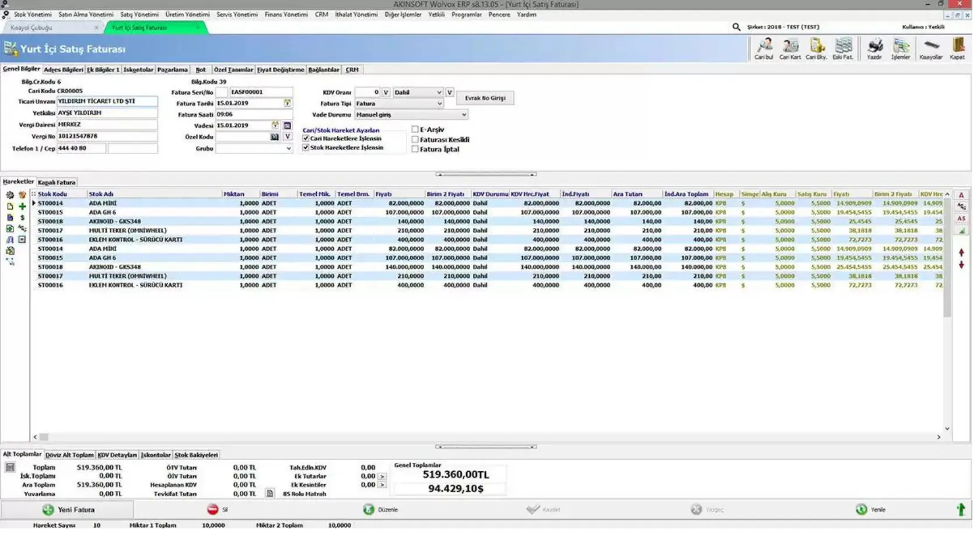980x551 pixels.
Task: Expand the Grubu dropdown
Action: pos(256,149)
